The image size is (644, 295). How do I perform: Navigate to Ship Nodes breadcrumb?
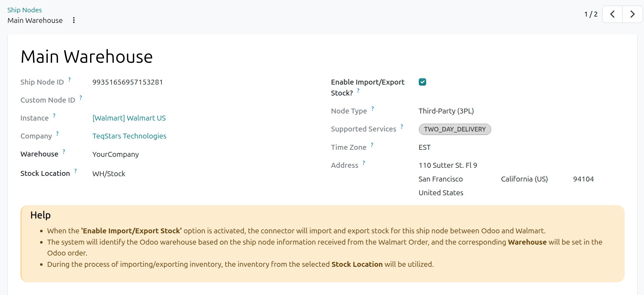pyautogui.click(x=25, y=10)
